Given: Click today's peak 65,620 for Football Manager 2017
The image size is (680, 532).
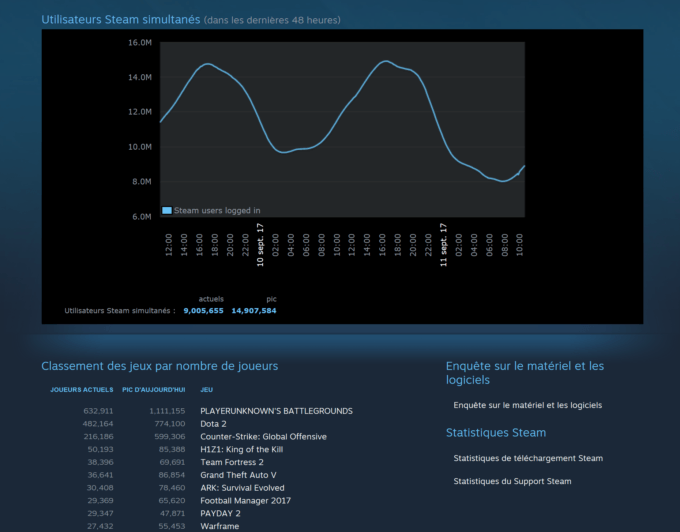Looking at the screenshot, I should tap(172, 500).
